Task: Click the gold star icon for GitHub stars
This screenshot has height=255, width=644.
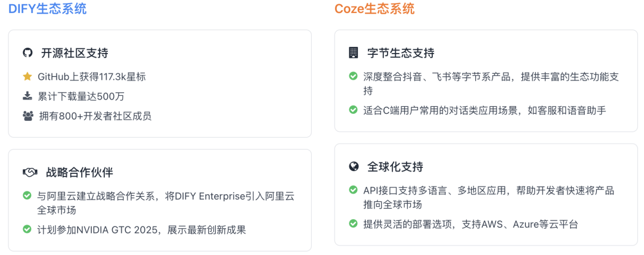Action: point(27,76)
